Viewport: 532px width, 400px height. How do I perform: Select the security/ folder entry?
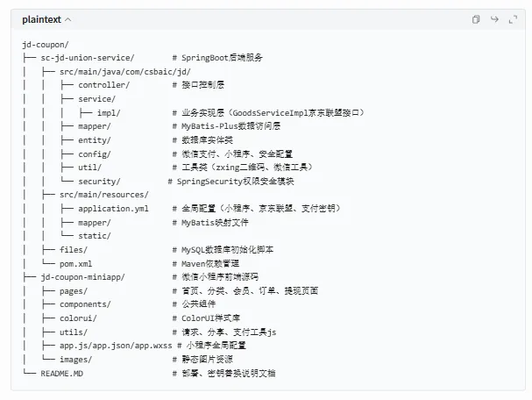pyautogui.click(x=99, y=182)
